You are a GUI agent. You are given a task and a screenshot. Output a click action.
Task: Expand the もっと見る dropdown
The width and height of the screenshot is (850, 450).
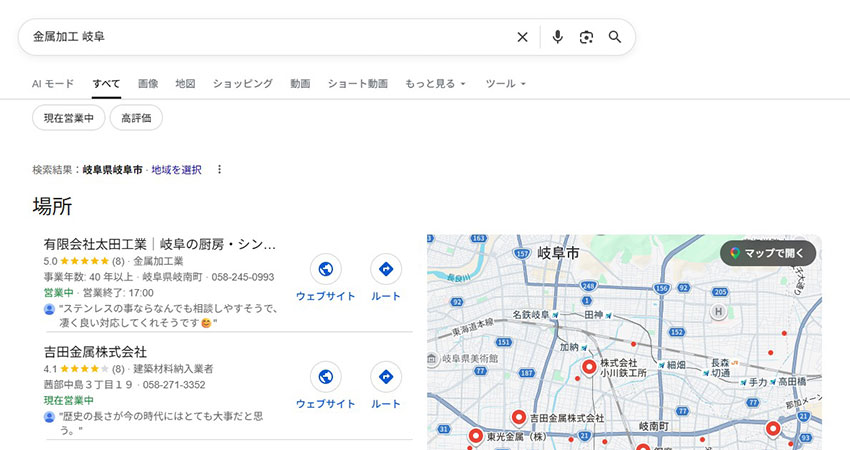point(435,83)
